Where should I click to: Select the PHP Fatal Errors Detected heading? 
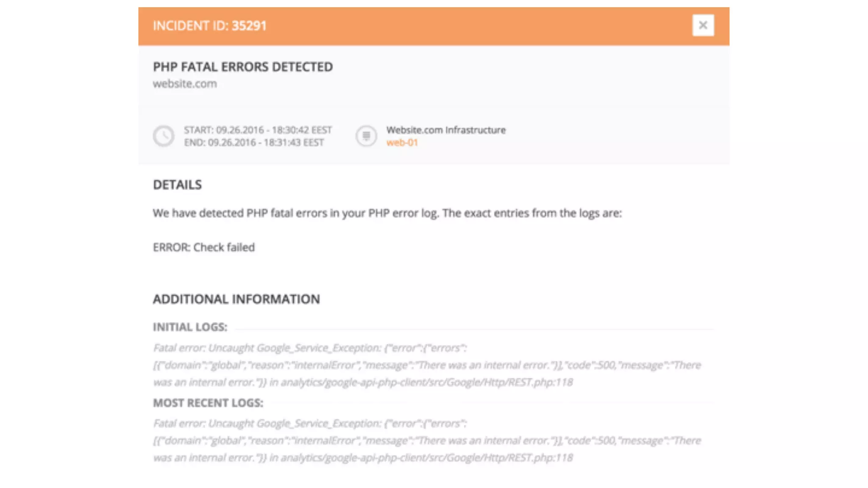tap(243, 67)
